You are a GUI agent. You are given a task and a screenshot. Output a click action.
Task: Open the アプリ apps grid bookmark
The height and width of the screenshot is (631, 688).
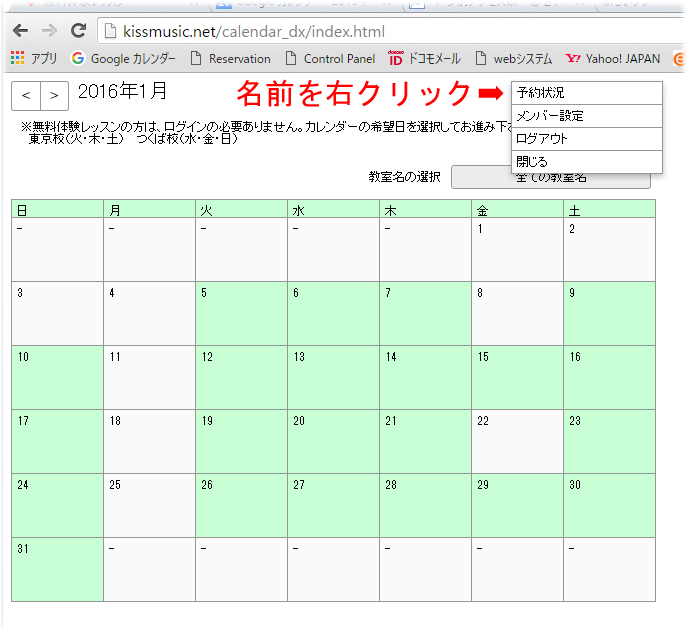[34, 58]
